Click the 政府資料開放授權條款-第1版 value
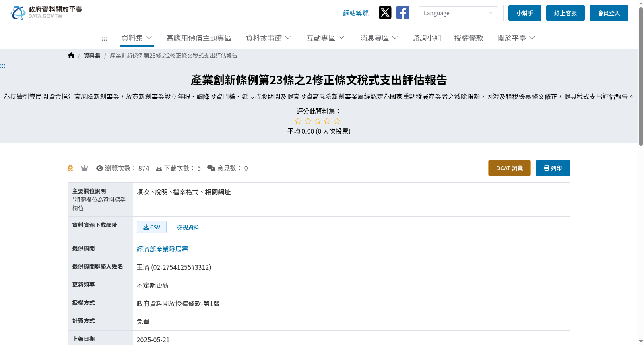This screenshot has width=644, height=345. [178, 304]
